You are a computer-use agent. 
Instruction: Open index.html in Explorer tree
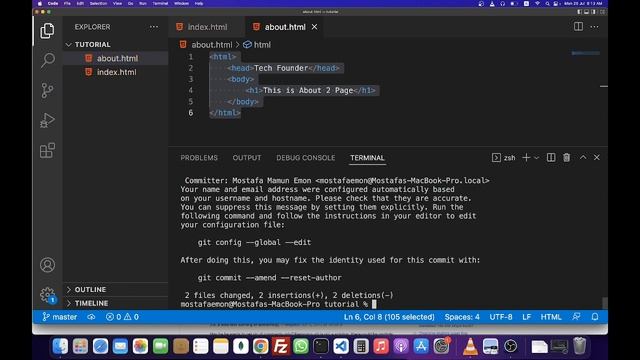[116, 72]
